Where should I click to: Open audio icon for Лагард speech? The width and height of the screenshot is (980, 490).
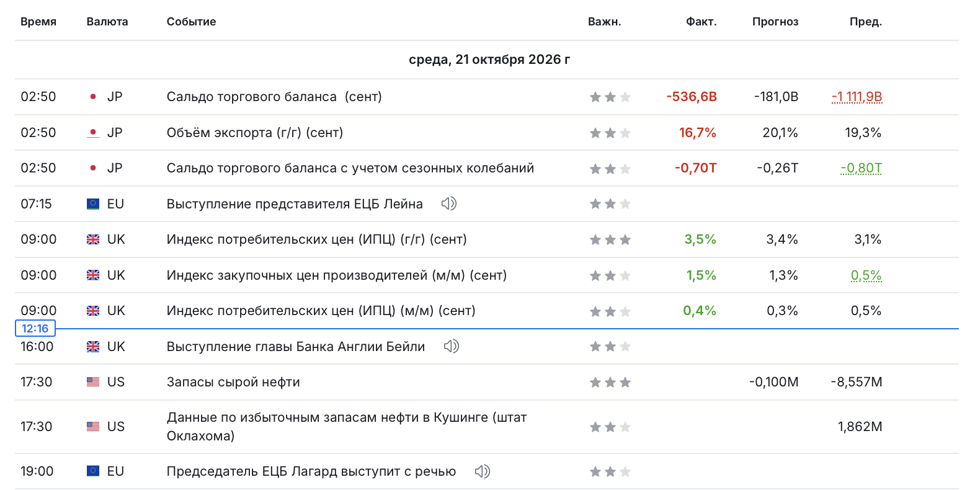click(x=482, y=471)
